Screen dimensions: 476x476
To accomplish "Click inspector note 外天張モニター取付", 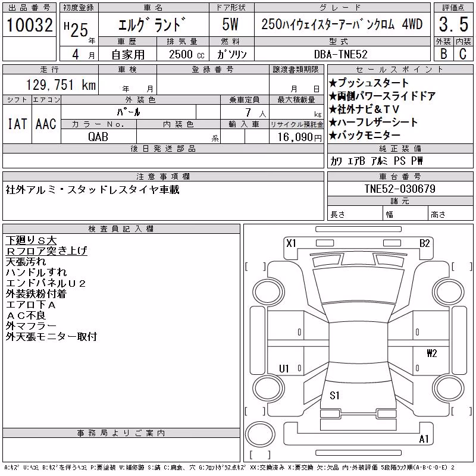I will pos(51,336).
